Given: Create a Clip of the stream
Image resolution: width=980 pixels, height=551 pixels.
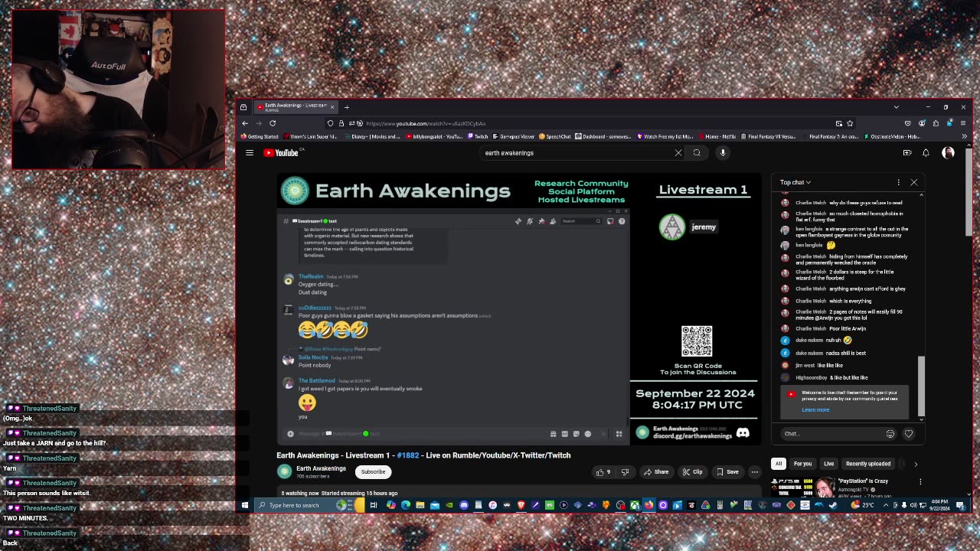Looking at the screenshot, I should click(692, 472).
